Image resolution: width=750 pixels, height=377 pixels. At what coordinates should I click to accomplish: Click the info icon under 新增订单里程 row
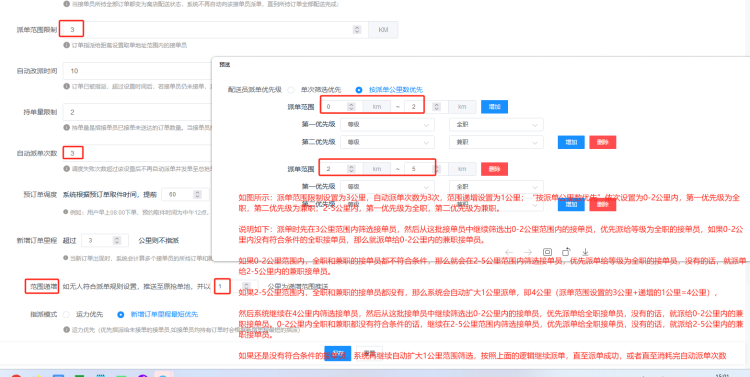pyautogui.click(x=66, y=258)
